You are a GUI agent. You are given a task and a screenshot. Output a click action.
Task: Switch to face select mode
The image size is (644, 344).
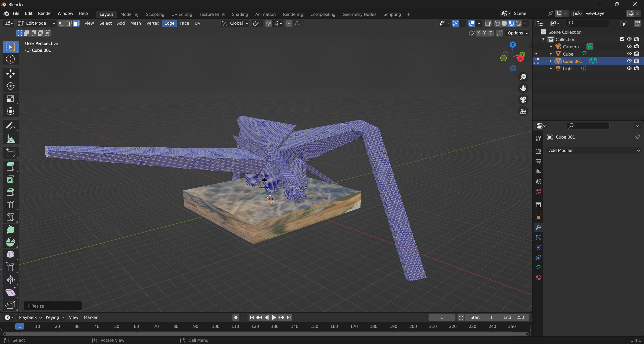pos(76,23)
